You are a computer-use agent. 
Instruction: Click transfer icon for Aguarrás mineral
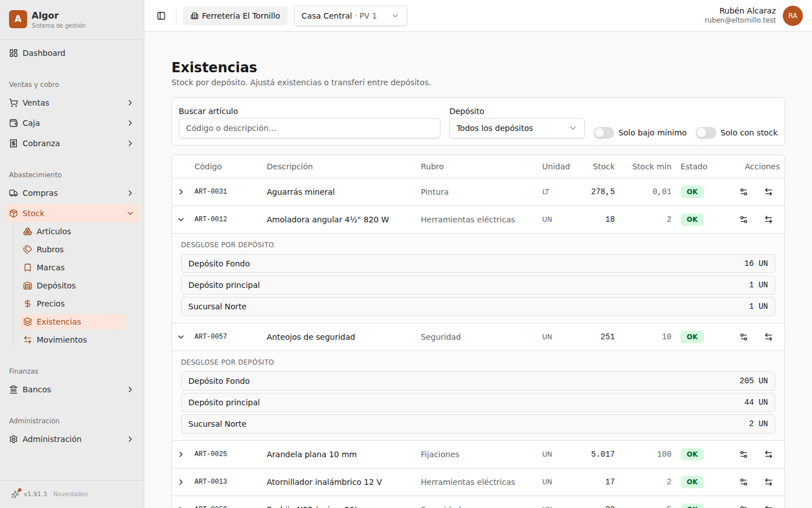pos(769,192)
